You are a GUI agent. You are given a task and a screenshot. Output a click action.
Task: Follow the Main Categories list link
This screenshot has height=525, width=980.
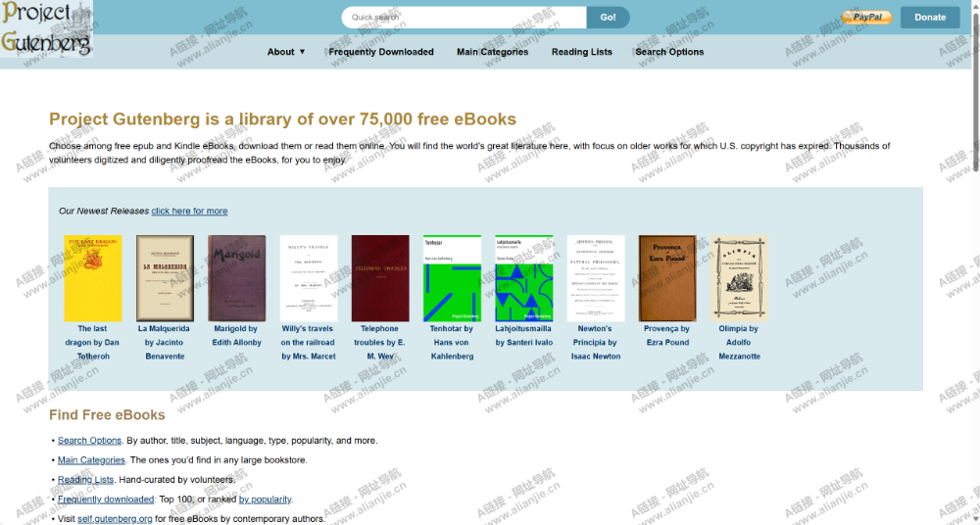[x=91, y=460]
